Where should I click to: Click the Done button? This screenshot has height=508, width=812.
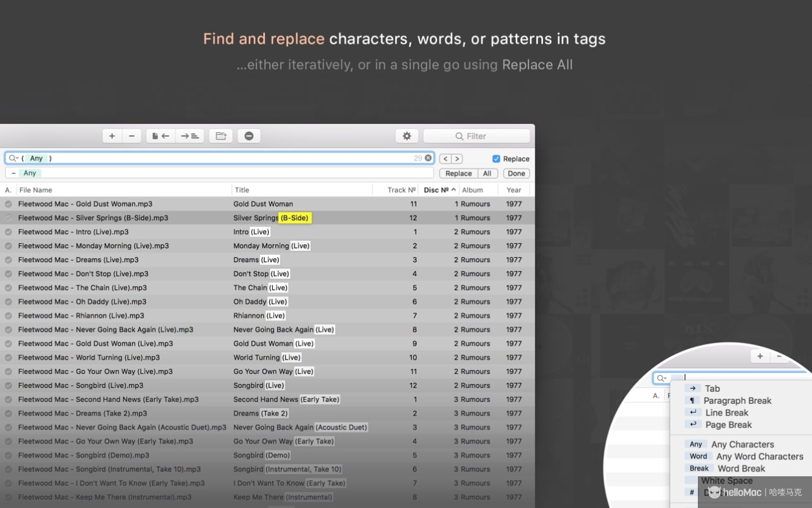coord(516,173)
